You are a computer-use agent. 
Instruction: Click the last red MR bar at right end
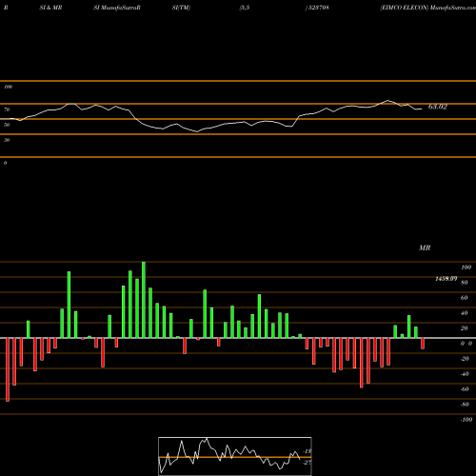point(423,344)
